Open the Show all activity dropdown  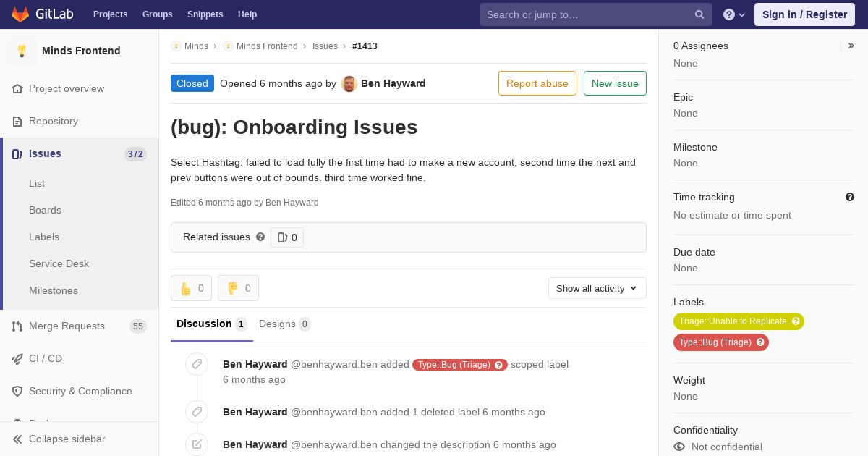tap(597, 288)
